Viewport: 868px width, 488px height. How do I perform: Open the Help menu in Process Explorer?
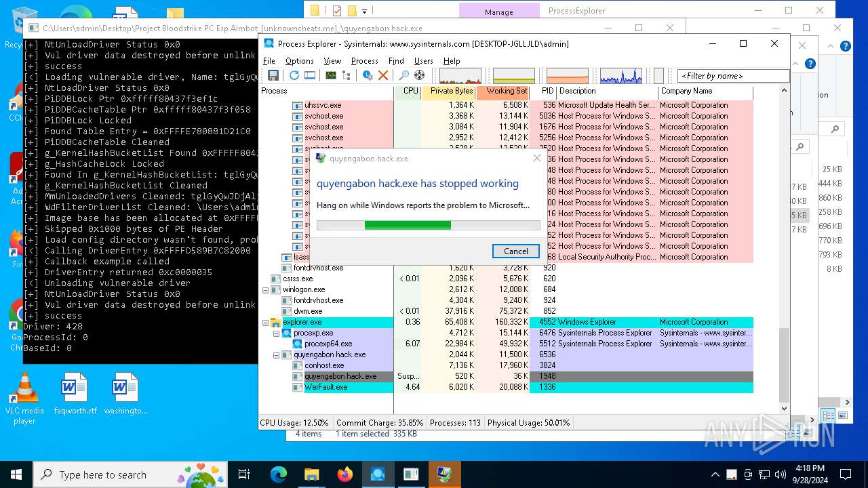(452, 60)
